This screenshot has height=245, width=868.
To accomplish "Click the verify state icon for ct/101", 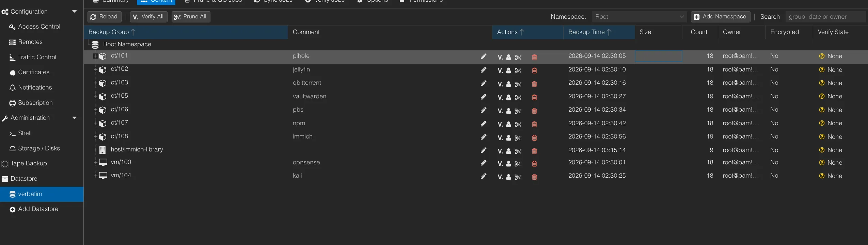I will tap(822, 56).
